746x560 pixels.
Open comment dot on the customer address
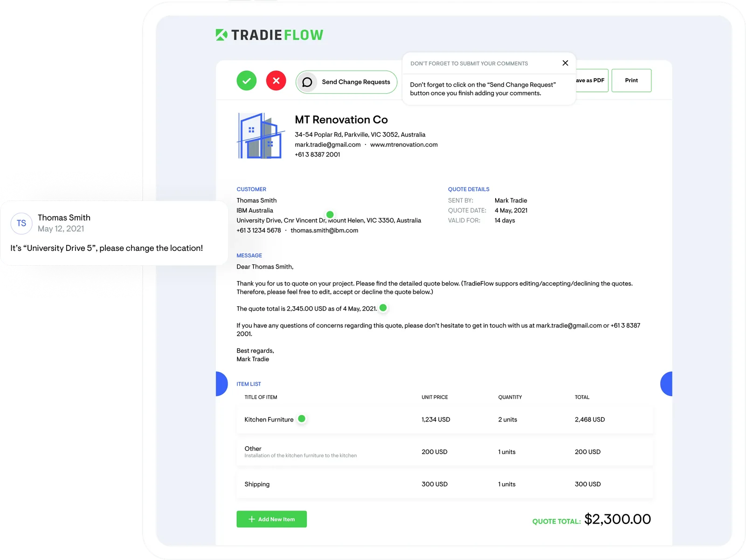330,214
